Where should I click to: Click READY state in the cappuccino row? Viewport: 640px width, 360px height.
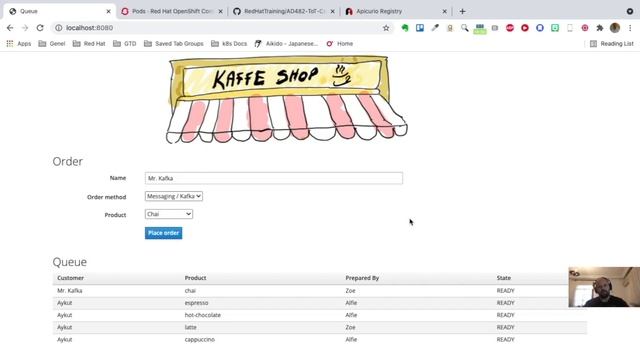pyautogui.click(x=505, y=340)
